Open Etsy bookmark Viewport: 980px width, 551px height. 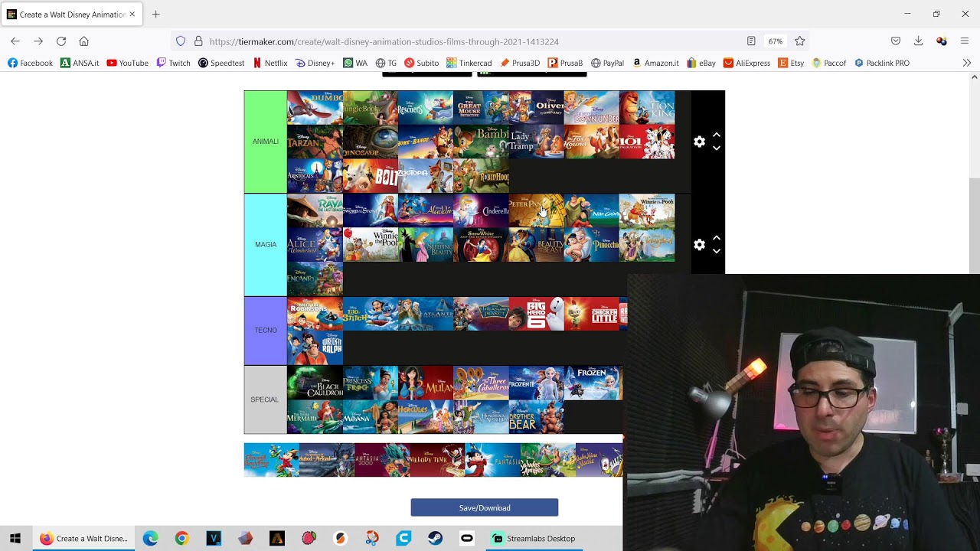(791, 63)
